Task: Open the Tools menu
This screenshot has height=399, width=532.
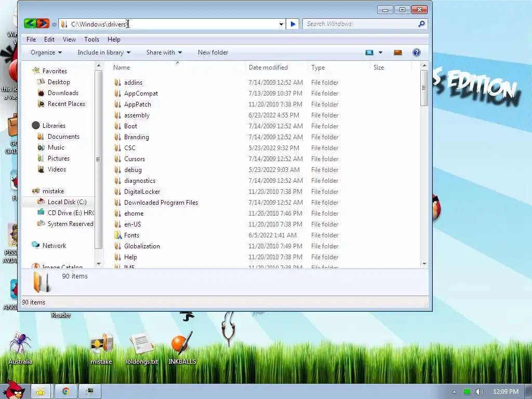Action: 91,39
